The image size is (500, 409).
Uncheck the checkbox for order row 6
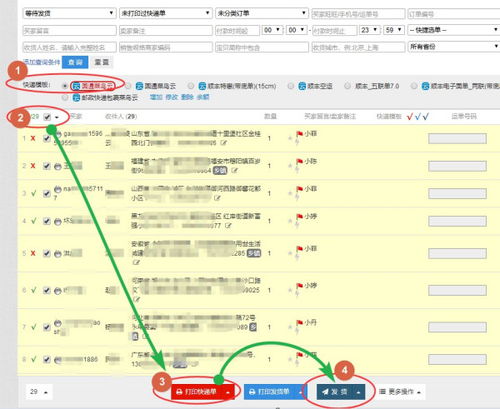[x=47, y=291]
